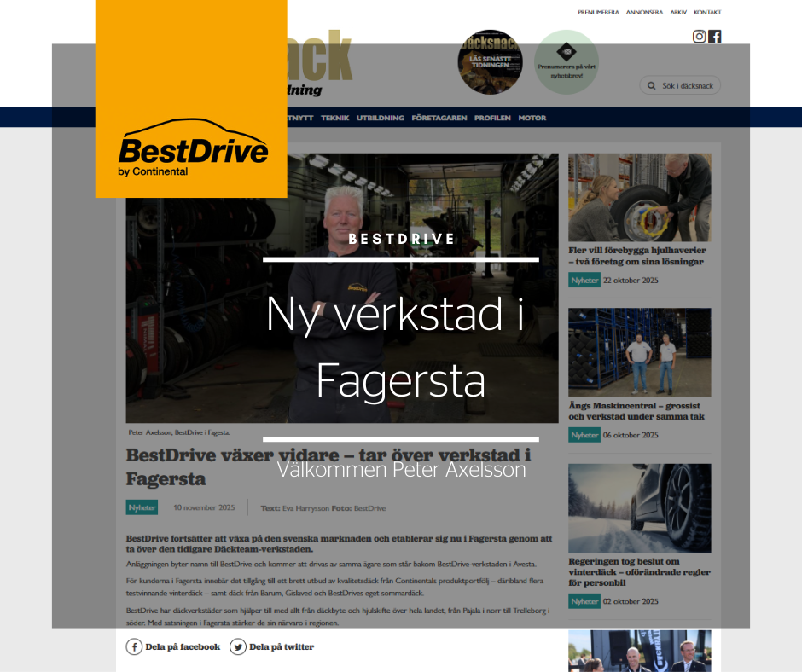Open the Ängs Maskincentral article thumbnail
Viewport: 802px width, 672px height.
point(639,353)
